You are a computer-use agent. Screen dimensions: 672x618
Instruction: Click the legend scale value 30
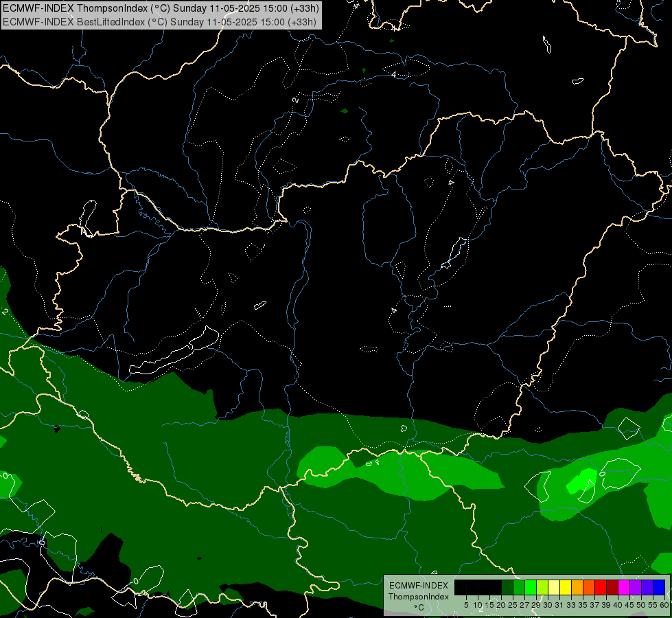pyautogui.click(x=547, y=605)
